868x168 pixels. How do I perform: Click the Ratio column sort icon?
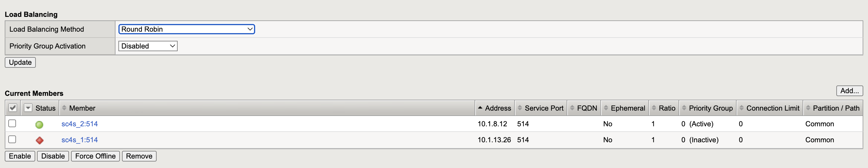point(654,108)
